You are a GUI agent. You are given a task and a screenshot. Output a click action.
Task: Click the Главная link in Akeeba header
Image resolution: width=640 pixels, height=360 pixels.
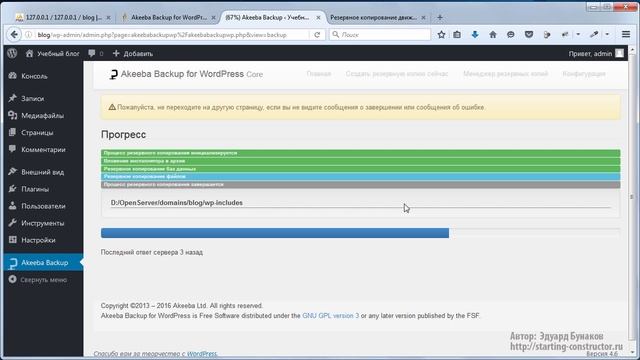319,74
